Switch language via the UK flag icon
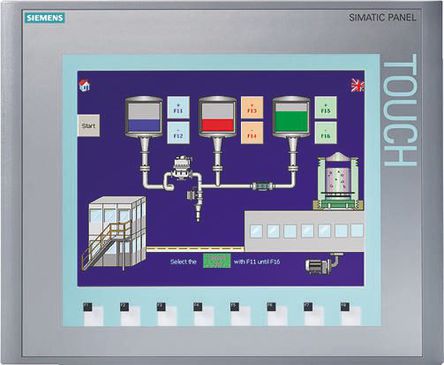444x365 pixels. point(357,86)
